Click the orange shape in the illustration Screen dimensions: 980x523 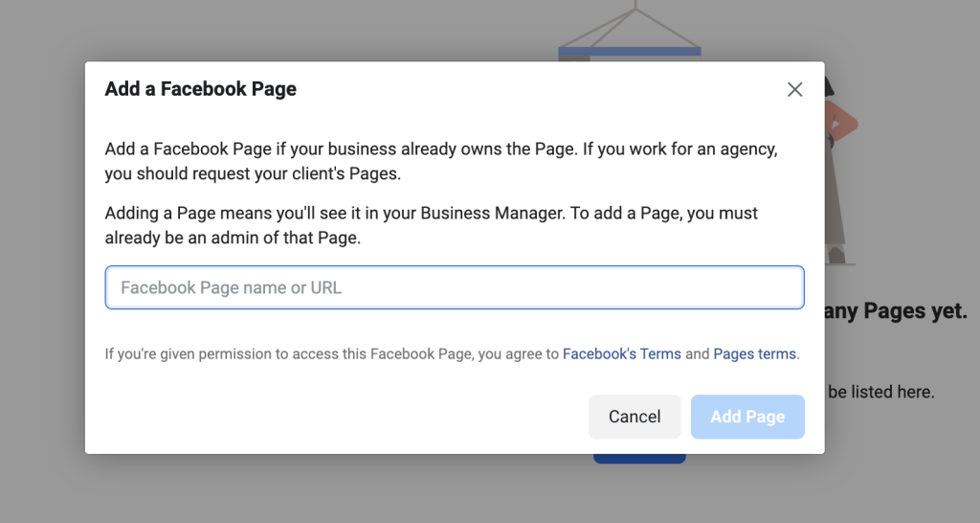[x=842, y=123]
